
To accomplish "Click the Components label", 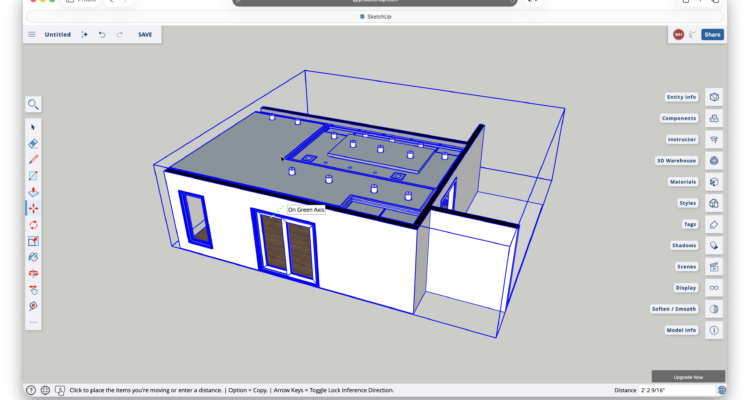I will [679, 118].
